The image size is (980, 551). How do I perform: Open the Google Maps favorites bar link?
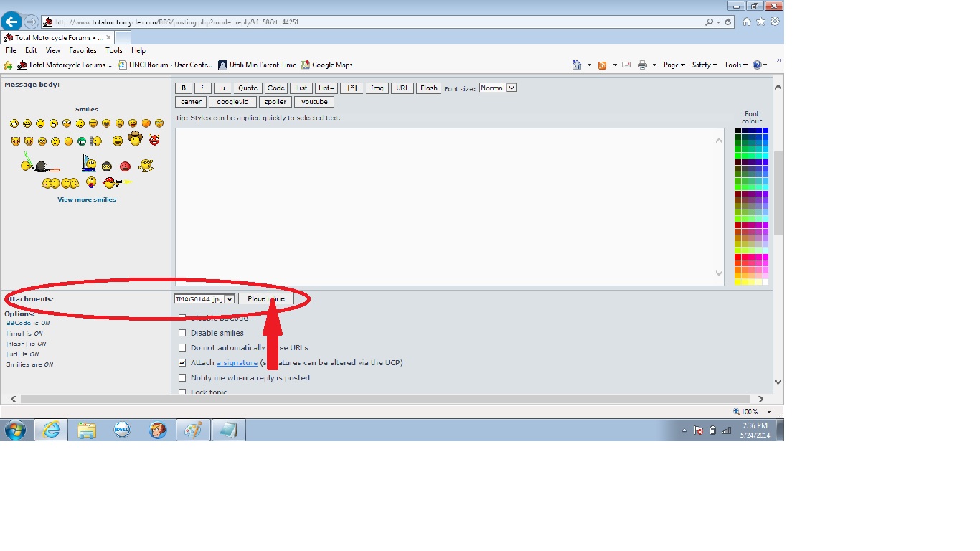coord(326,65)
